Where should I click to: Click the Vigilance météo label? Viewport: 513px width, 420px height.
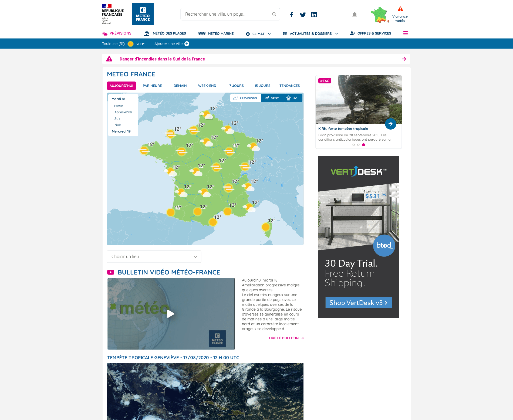pyautogui.click(x=400, y=18)
